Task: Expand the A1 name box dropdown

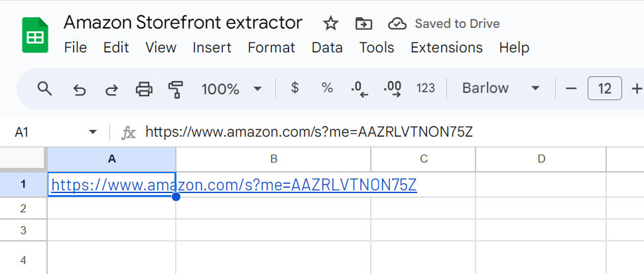Action: 93,132
